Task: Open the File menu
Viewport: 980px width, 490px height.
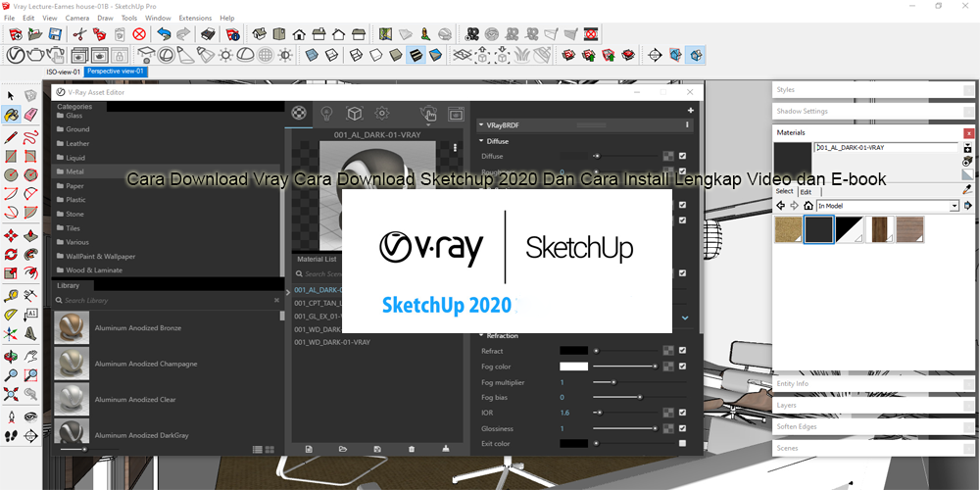Action: click(x=10, y=18)
